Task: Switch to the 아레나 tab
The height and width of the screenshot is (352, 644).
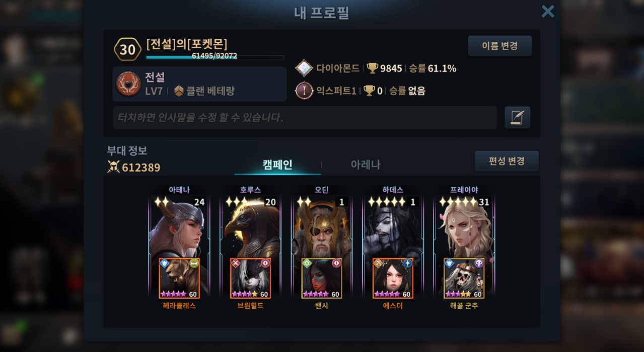Action: 366,165
